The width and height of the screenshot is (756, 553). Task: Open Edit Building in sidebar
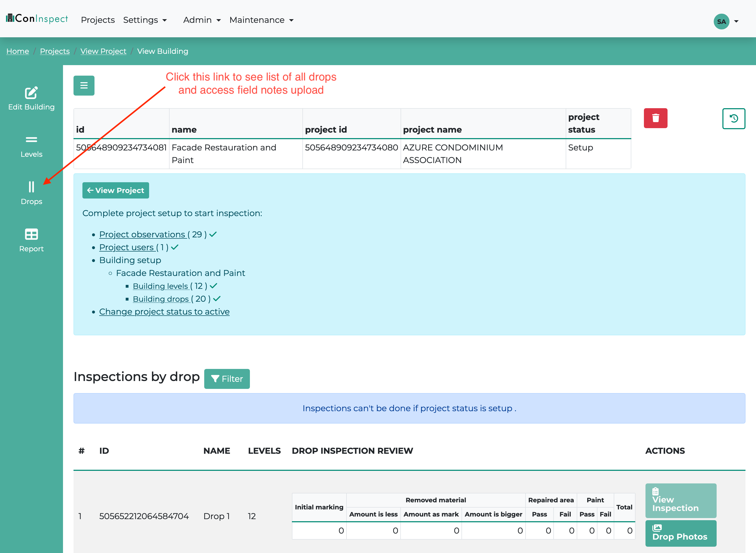click(x=31, y=99)
